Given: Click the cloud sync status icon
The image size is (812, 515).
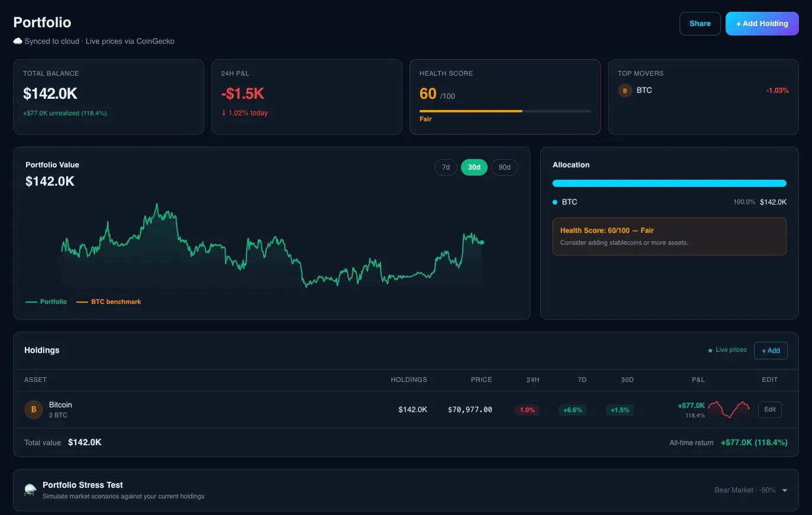Looking at the screenshot, I should pos(18,41).
